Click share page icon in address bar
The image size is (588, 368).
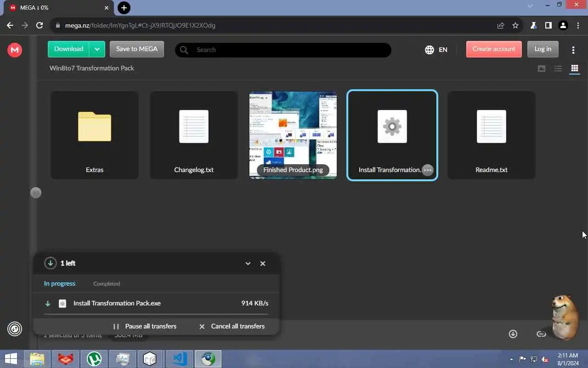pyautogui.click(x=501, y=25)
